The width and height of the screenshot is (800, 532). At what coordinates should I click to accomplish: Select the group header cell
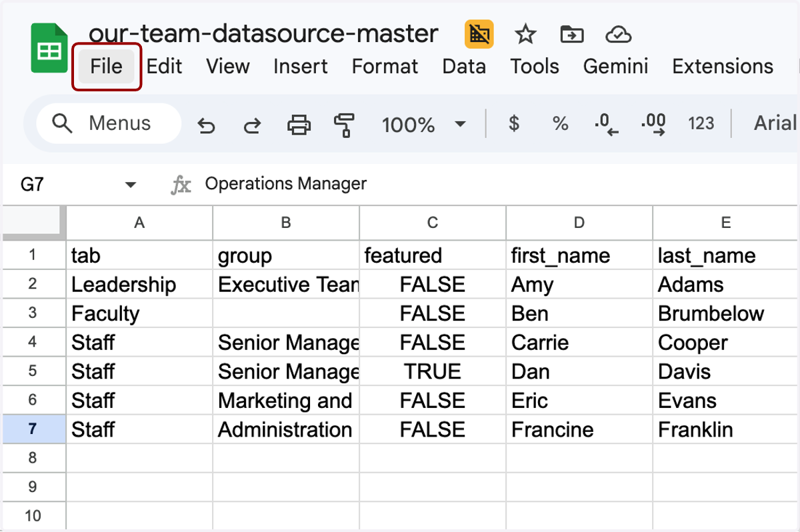point(286,255)
